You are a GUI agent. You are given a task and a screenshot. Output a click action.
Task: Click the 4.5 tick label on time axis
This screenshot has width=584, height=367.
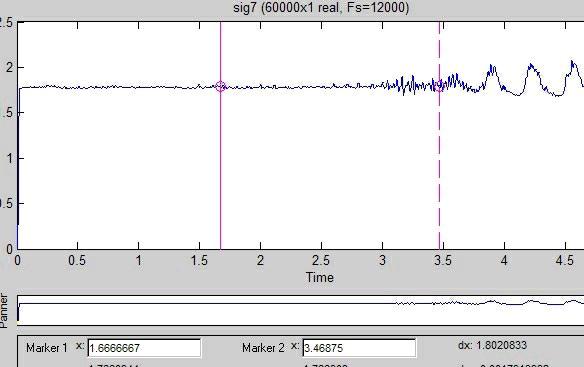(565, 260)
